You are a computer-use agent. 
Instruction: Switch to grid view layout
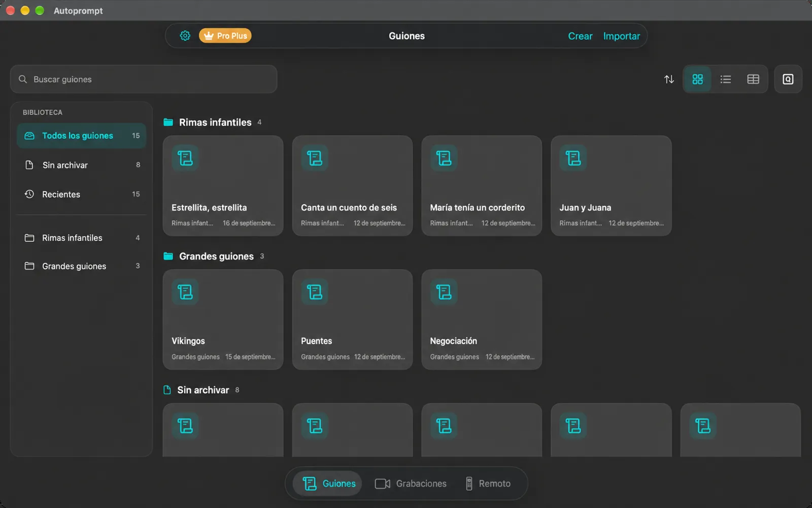click(x=697, y=79)
